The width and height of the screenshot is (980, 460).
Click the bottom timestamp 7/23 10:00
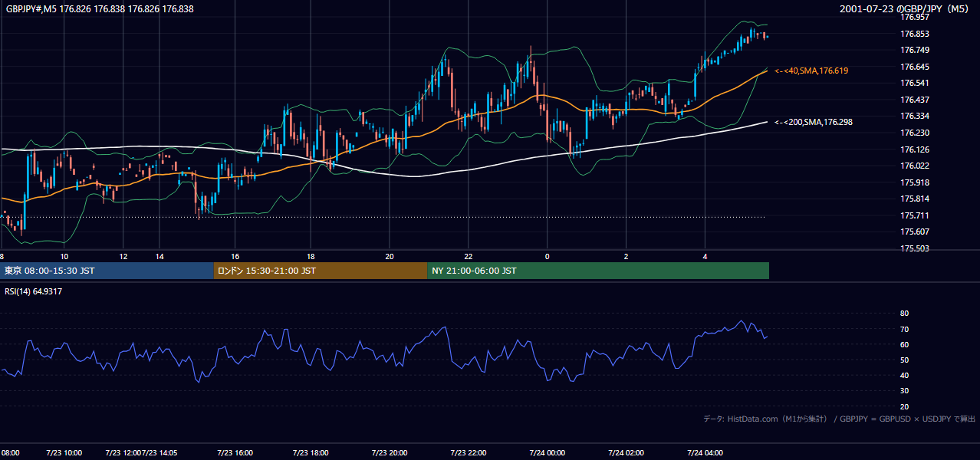pyautogui.click(x=64, y=453)
